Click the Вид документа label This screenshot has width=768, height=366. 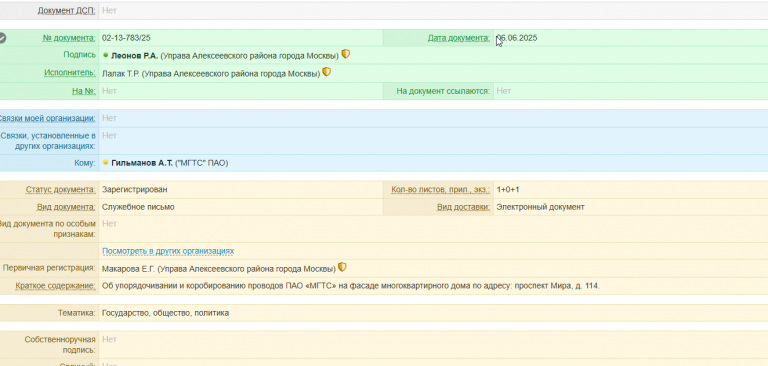coord(66,207)
